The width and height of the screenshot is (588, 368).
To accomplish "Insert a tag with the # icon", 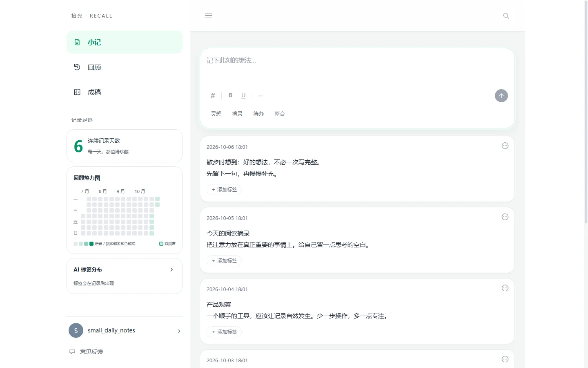I will [213, 95].
